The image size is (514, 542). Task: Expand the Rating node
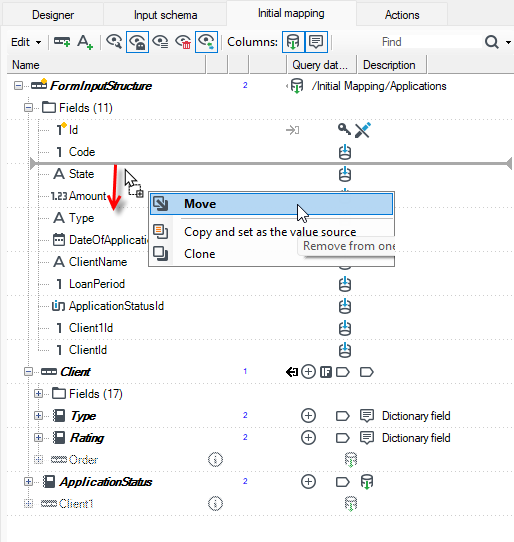click(x=38, y=438)
